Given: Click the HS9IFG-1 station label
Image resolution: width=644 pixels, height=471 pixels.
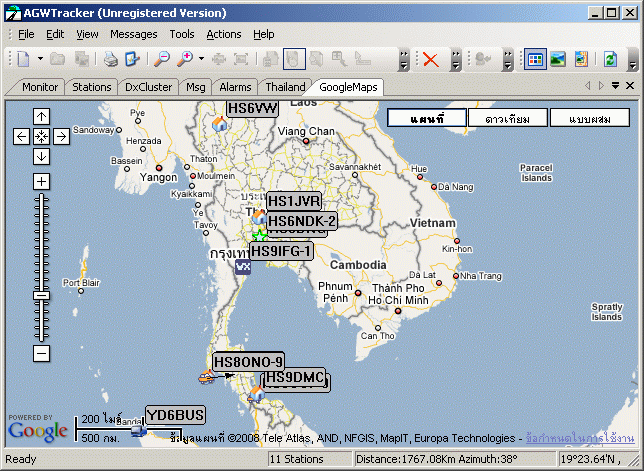Looking at the screenshot, I should pyautogui.click(x=281, y=250).
